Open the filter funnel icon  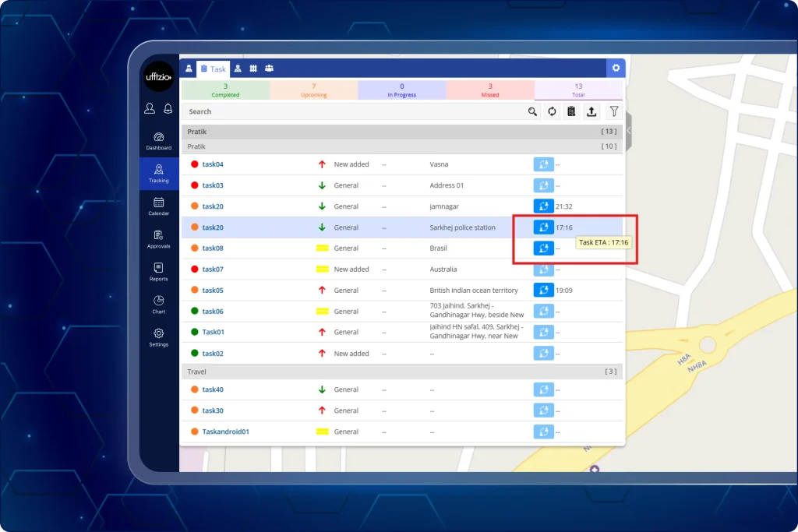[x=614, y=111]
